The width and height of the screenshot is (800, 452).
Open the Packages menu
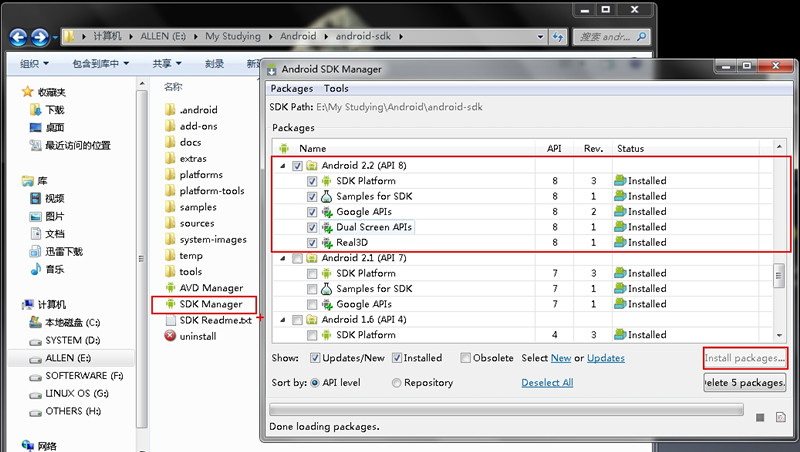292,89
